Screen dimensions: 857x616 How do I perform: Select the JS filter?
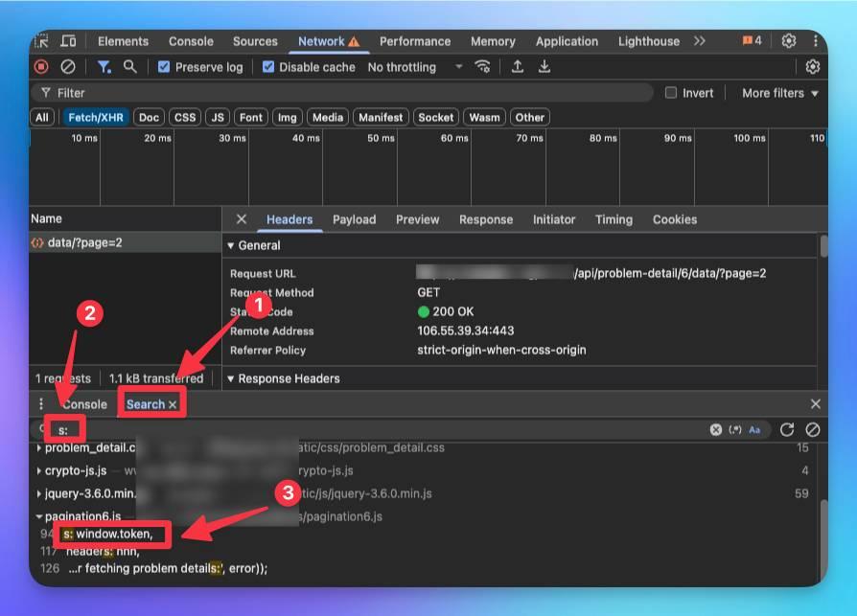point(218,118)
